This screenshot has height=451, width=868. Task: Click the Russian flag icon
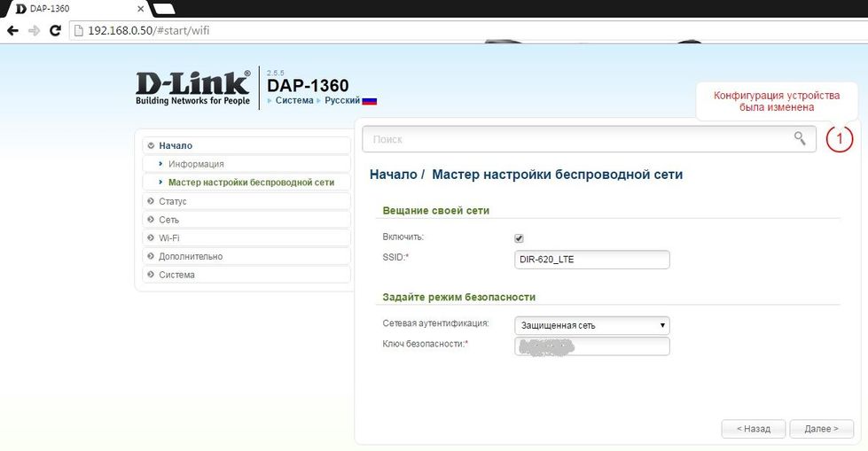coord(370,101)
